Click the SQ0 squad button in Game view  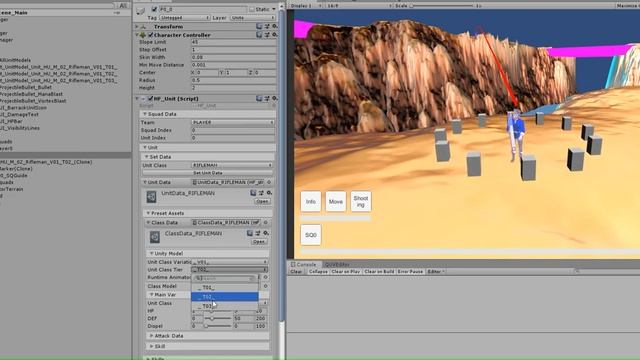coord(311,235)
